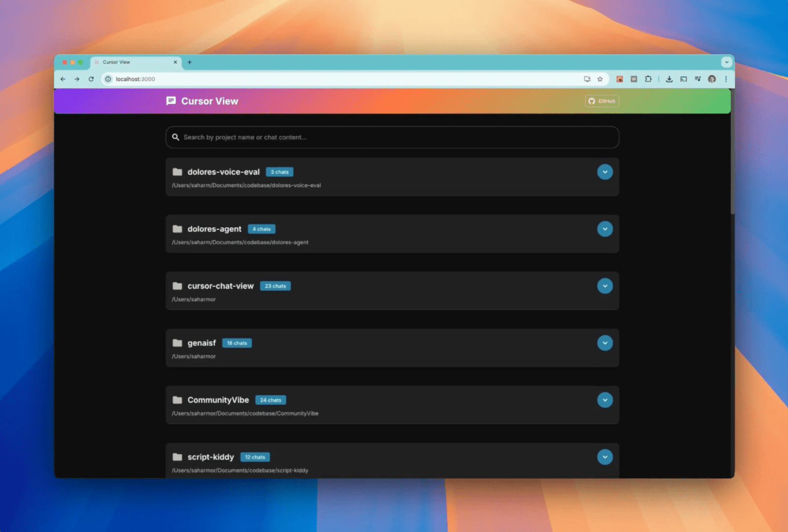The height and width of the screenshot is (532, 788).
Task: Click the Cast icon in the toolbar
Action: [x=683, y=79]
